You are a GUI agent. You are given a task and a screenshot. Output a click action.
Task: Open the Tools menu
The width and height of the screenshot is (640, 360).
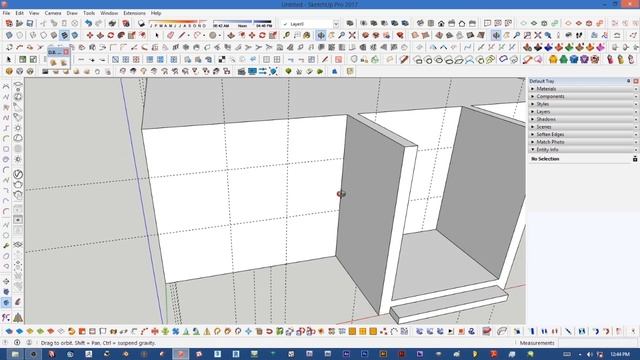coord(89,13)
